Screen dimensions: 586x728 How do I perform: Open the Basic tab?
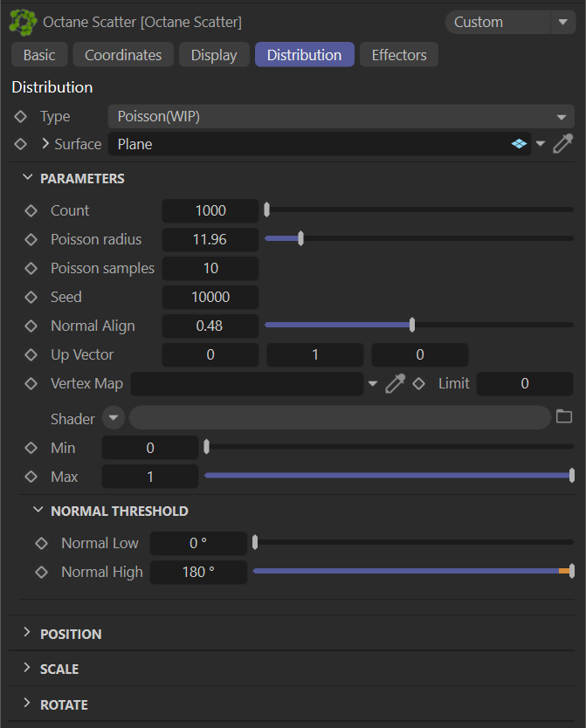(39, 55)
